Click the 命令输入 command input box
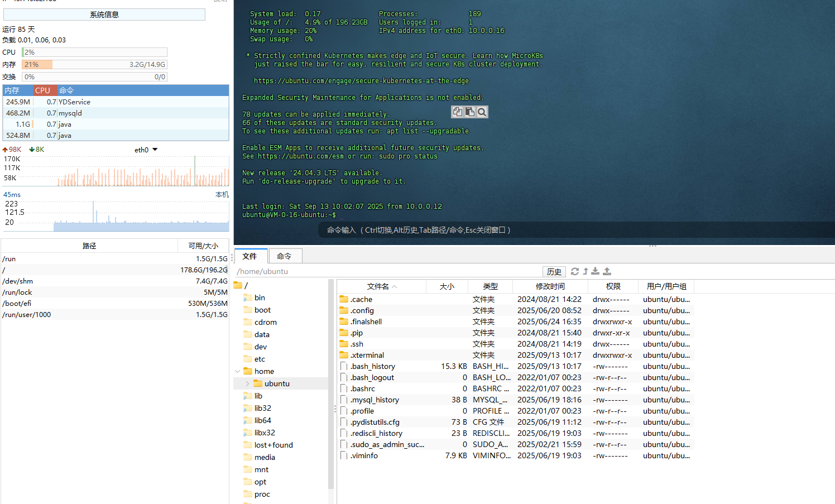Image resolution: width=835 pixels, height=504 pixels. 577,230
